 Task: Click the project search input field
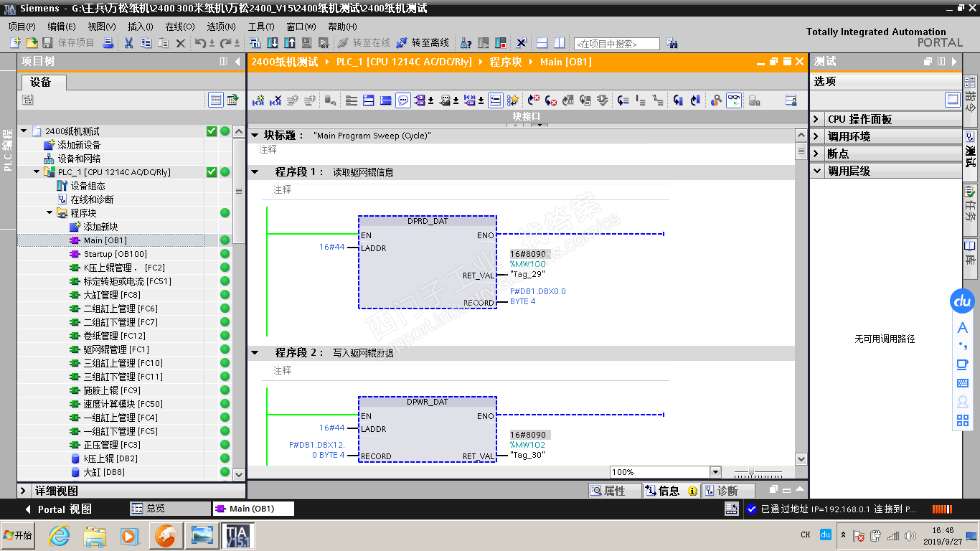(x=617, y=44)
